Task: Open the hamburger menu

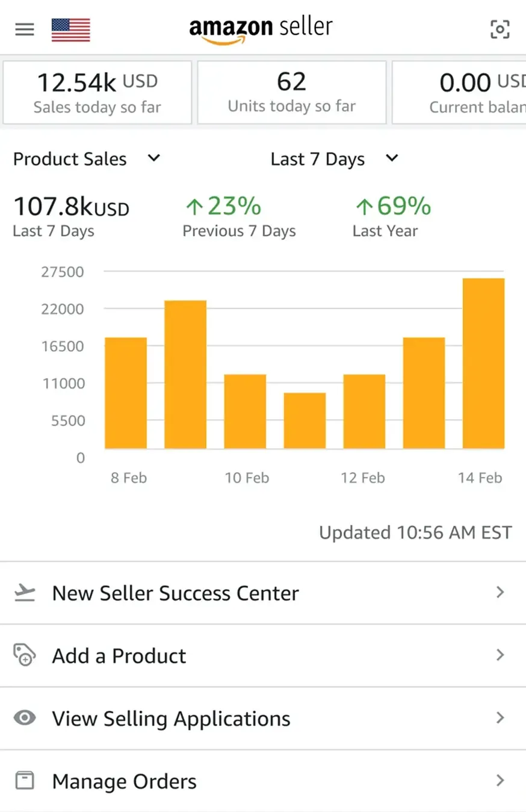Action: [x=25, y=29]
